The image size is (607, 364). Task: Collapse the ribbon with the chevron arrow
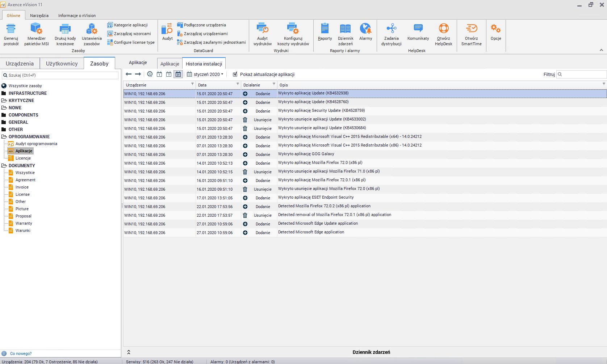(601, 50)
